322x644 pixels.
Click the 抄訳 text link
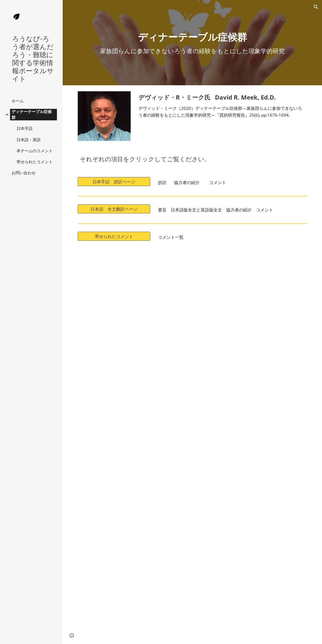point(162,183)
